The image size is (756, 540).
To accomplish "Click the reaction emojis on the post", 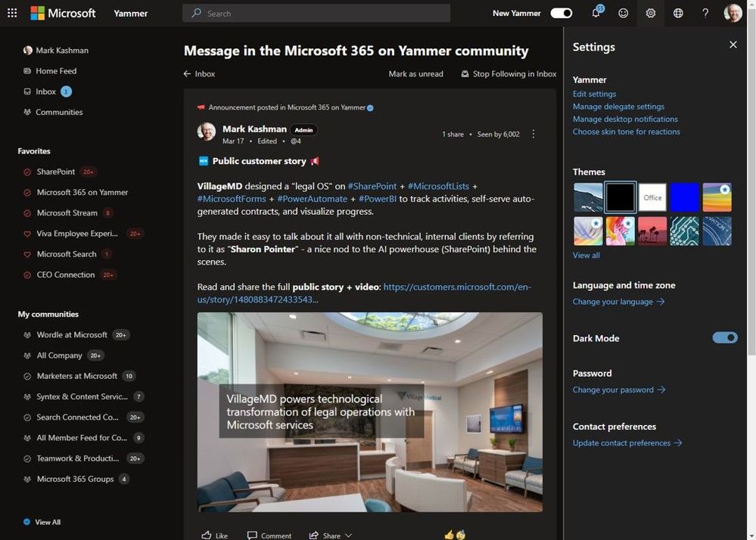I will (455, 535).
